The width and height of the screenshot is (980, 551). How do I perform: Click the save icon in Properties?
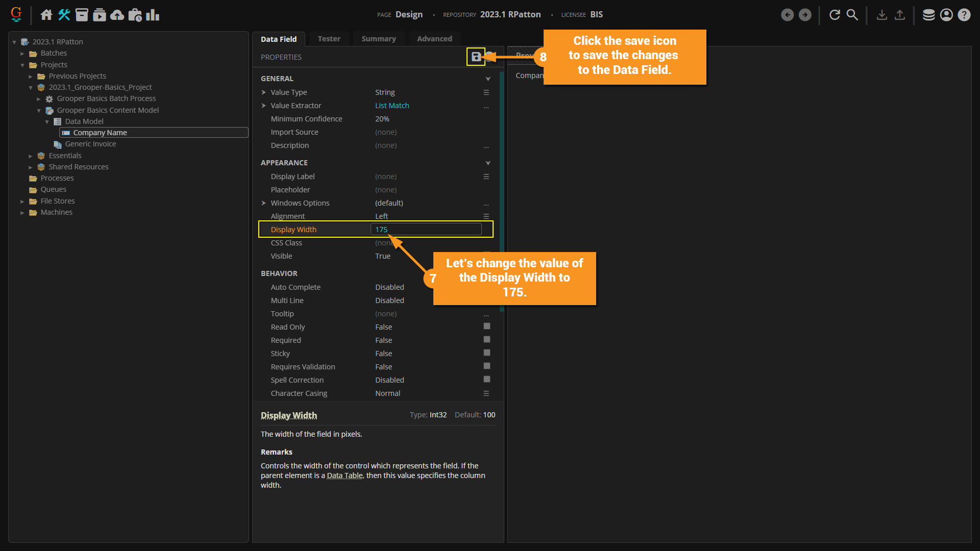pos(476,57)
